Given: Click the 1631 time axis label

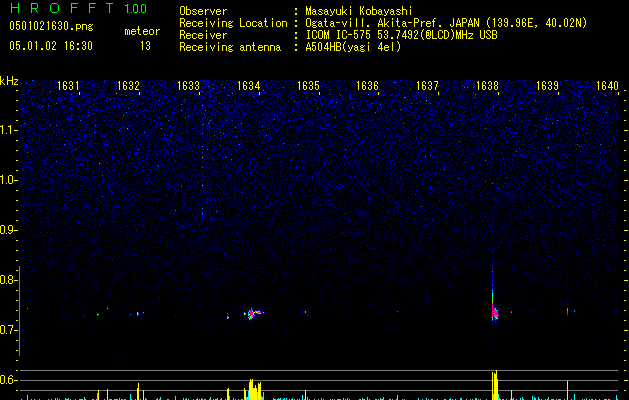Looking at the screenshot, I should pos(68,86).
